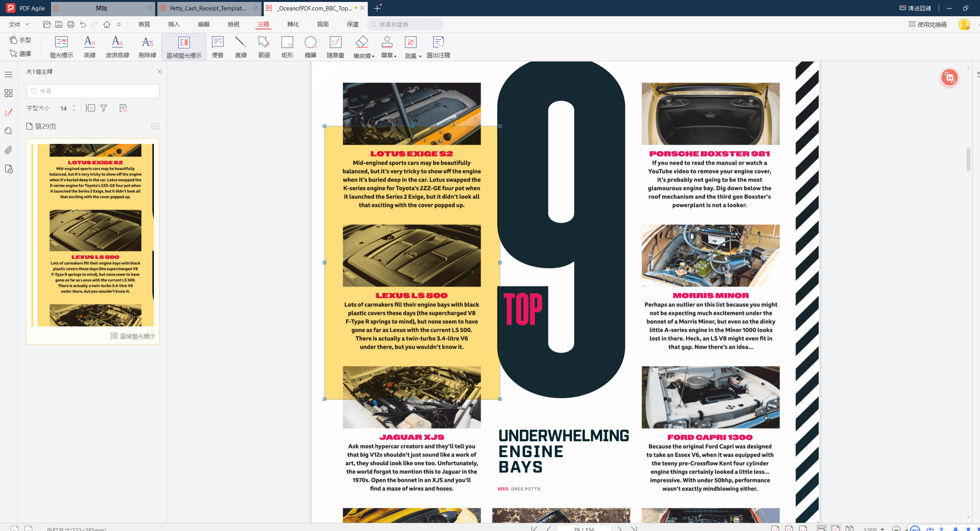
Task: Click the vertical scrollbar thumb
Action: [968, 159]
